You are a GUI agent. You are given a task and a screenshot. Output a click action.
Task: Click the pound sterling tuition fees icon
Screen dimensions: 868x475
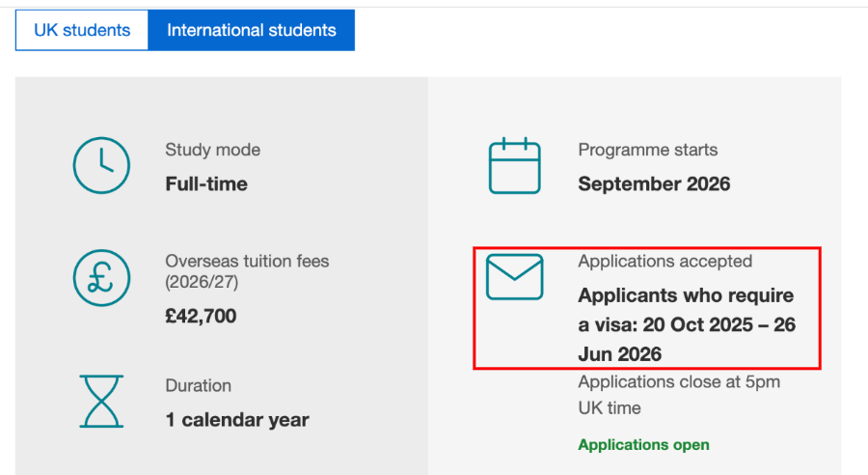point(101,278)
